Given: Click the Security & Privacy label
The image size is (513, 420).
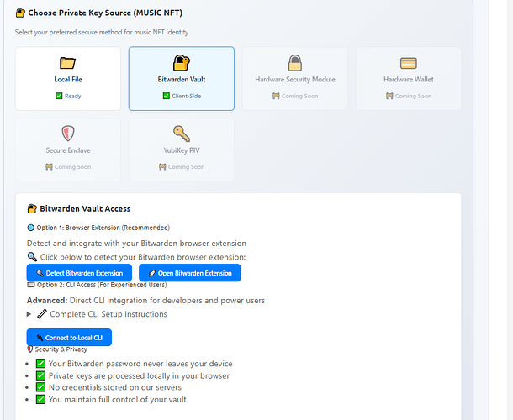Looking at the screenshot, I should 61,349.
